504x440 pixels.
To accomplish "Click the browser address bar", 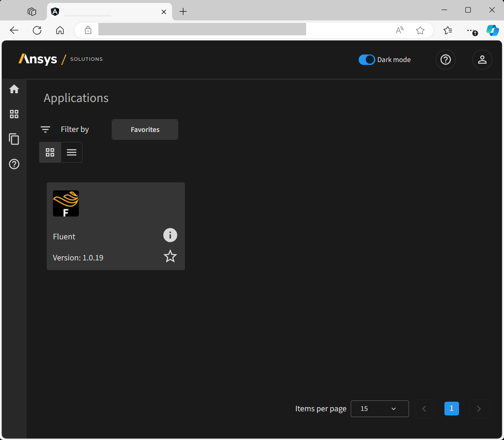I will pyautogui.click(x=202, y=30).
